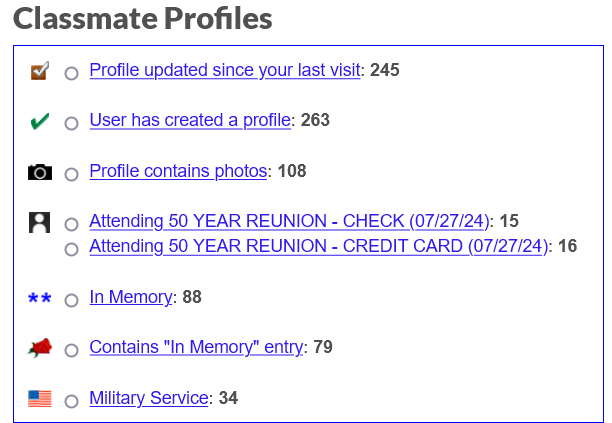612x423 pixels.
Task: Select radio for reunion CHECK attendees
Action: 71,224
